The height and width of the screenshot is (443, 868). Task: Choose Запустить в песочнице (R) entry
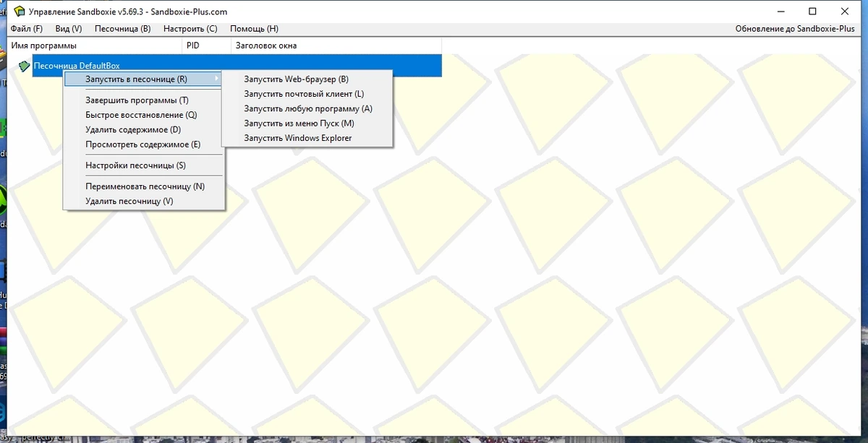point(143,79)
